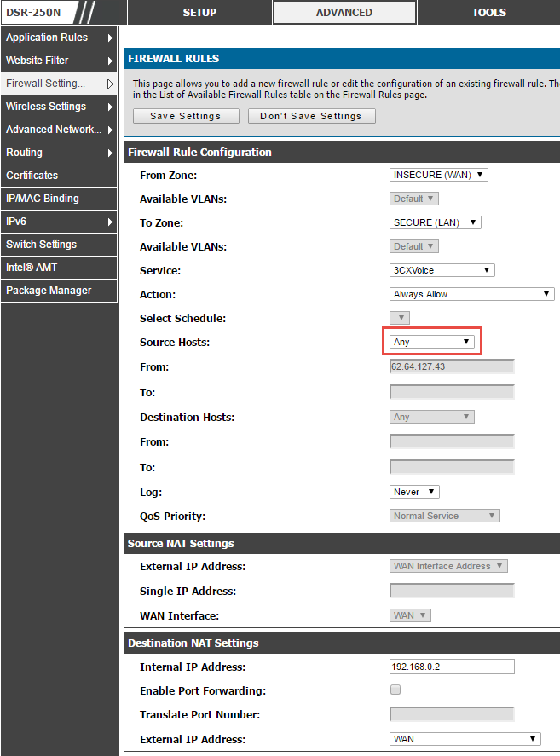
Task: Click Internal IP Address field 192.168.0.2
Action: pyautogui.click(x=452, y=667)
